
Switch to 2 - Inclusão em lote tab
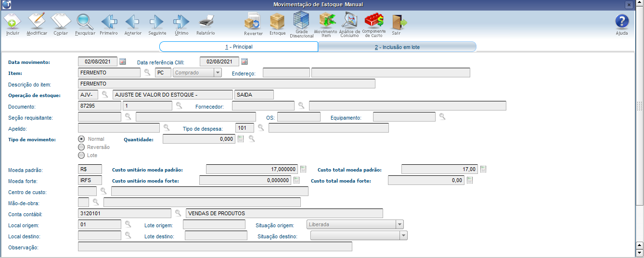[x=397, y=47]
